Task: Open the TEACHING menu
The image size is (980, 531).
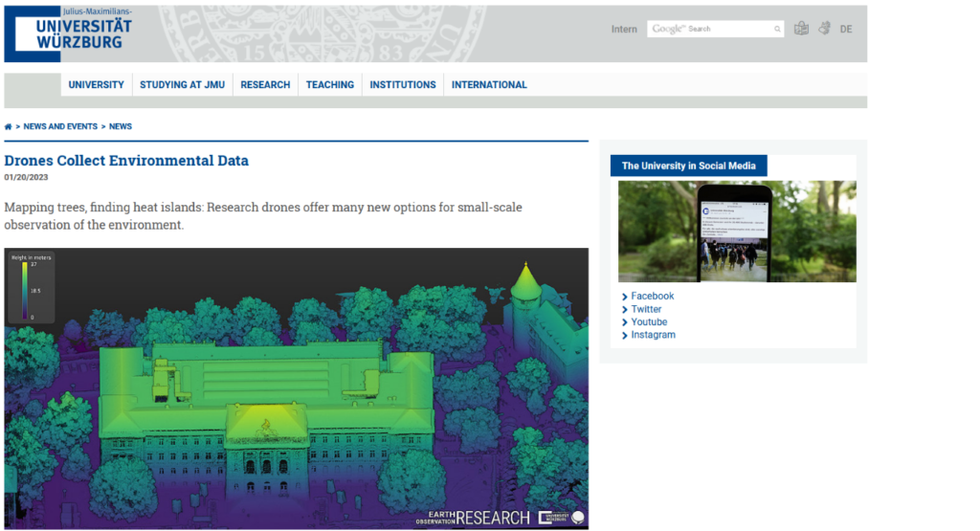Action: pyautogui.click(x=330, y=85)
